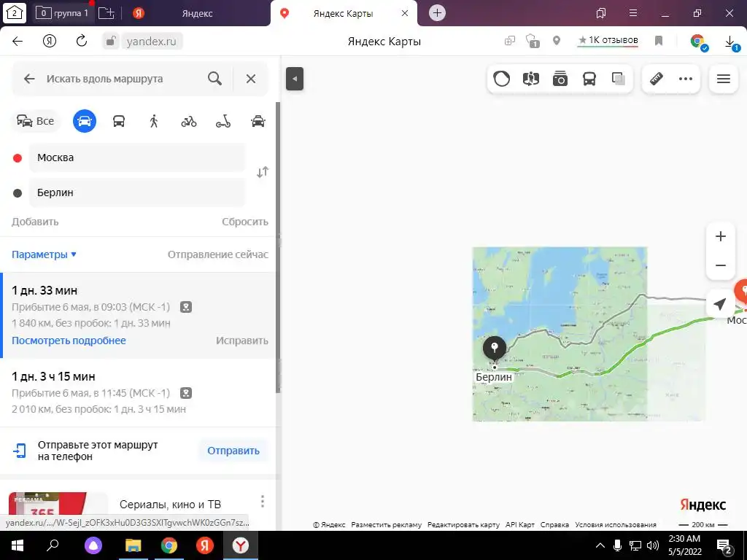Go back using arrow in search field
This screenshot has height=560, width=747.
(29, 79)
